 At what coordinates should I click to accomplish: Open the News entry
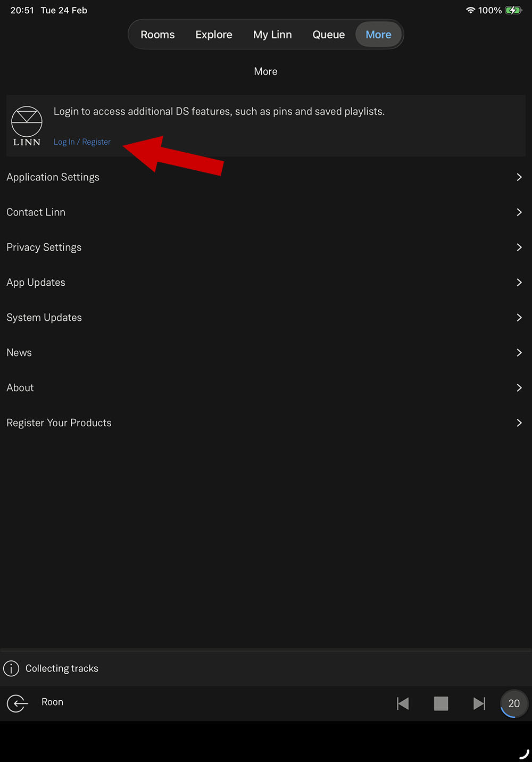coord(19,353)
